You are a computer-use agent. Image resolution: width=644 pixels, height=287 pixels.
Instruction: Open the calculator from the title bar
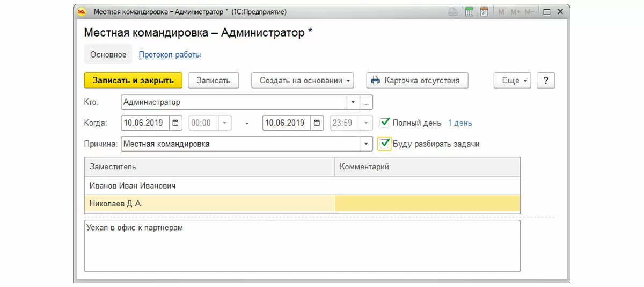click(469, 12)
